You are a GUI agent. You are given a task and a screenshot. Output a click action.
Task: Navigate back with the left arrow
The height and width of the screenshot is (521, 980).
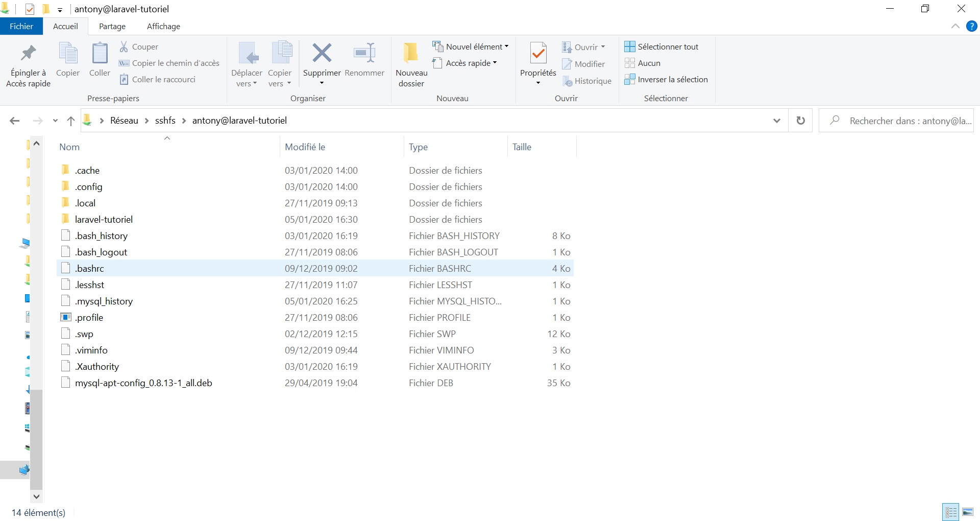point(15,121)
